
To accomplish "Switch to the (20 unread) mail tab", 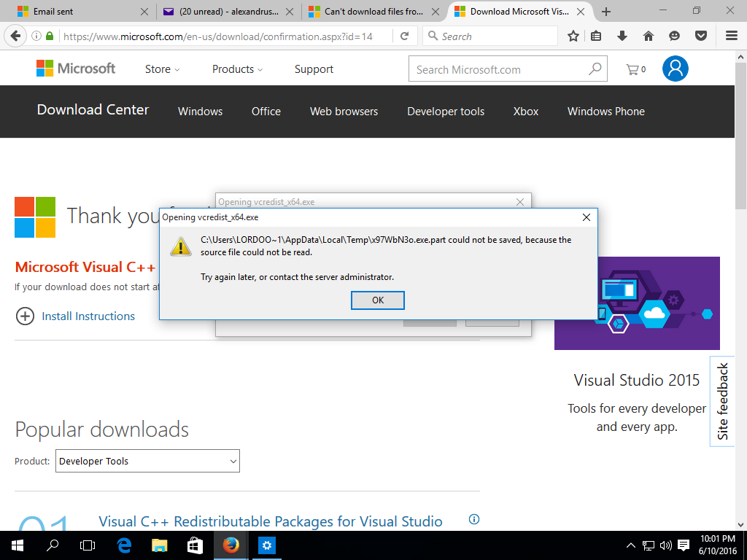I will pos(228,12).
